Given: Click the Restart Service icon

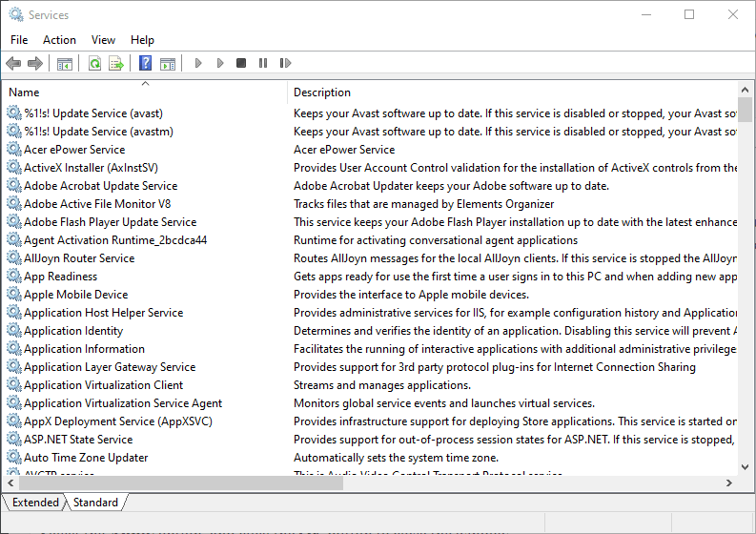Looking at the screenshot, I should coord(285,63).
